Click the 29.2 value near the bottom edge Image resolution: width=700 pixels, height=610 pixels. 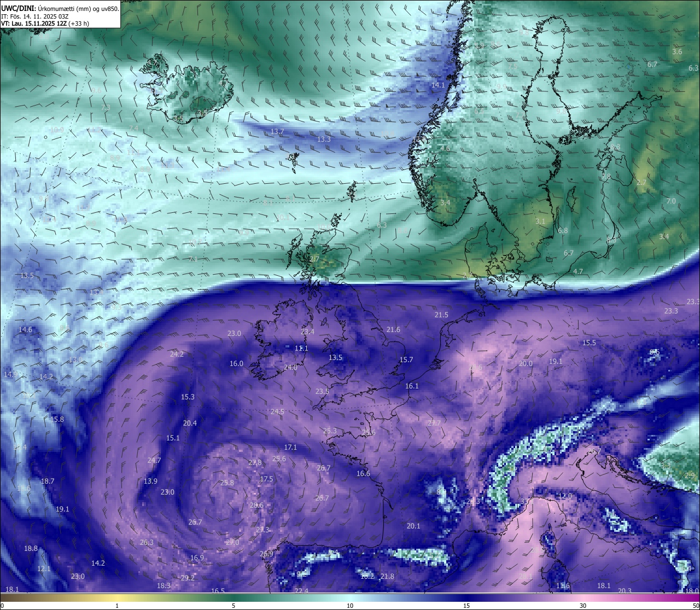(188, 578)
